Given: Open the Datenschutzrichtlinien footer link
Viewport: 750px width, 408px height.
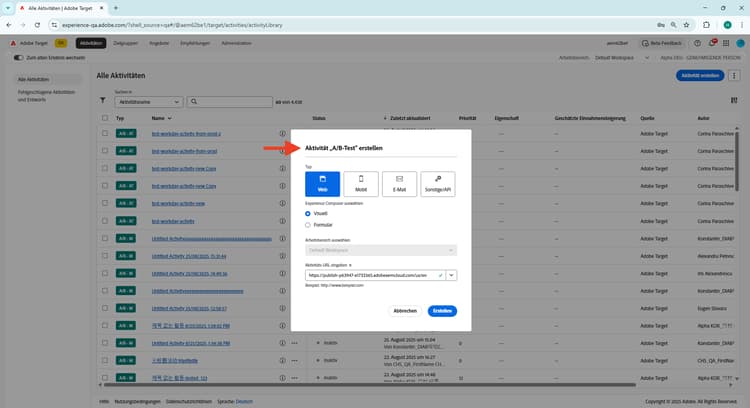Looking at the screenshot, I should pos(189,401).
